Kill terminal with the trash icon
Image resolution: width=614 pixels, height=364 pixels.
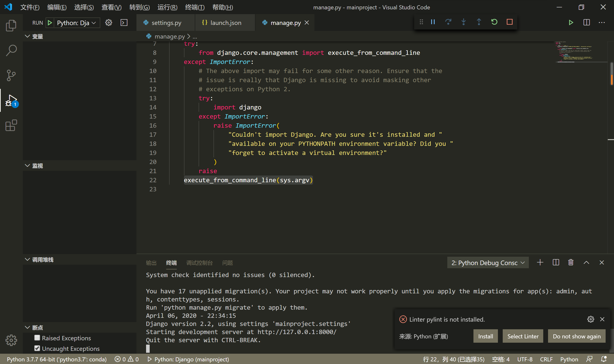(571, 262)
